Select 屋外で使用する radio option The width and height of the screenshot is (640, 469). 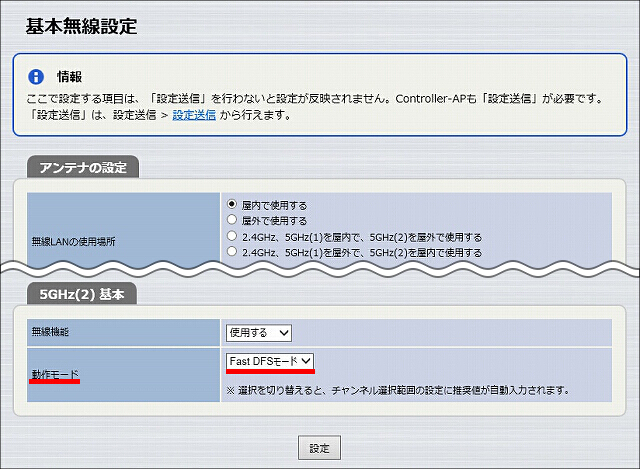232,220
